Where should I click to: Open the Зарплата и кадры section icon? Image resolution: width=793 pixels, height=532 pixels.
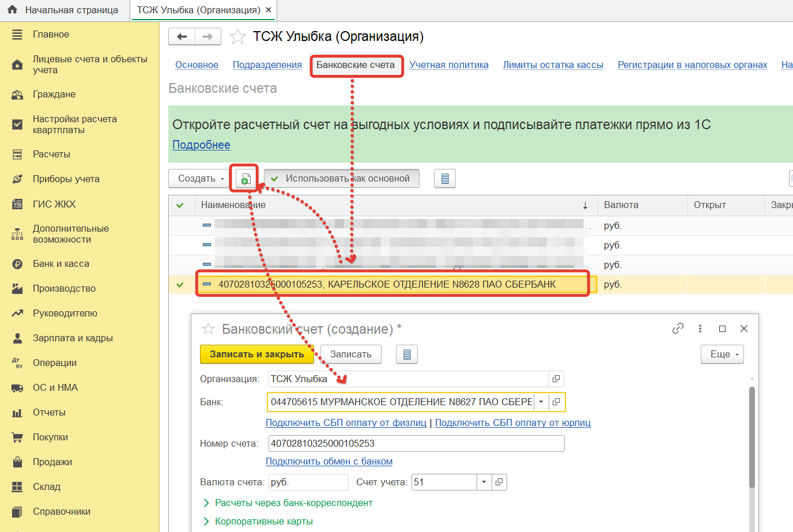click(x=17, y=338)
